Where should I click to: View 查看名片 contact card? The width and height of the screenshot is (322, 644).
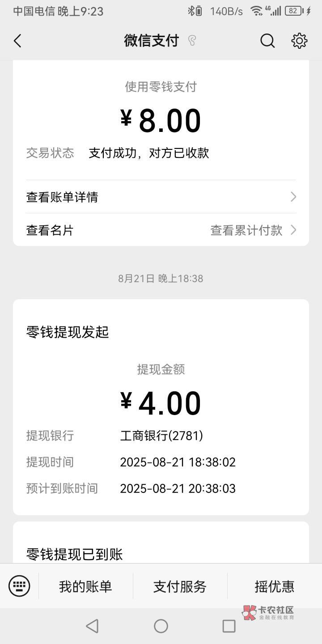coord(50,230)
